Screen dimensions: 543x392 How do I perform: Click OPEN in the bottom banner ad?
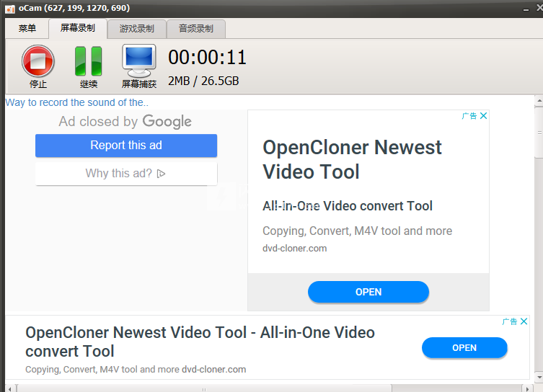pyautogui.click(x=464, y=348)
